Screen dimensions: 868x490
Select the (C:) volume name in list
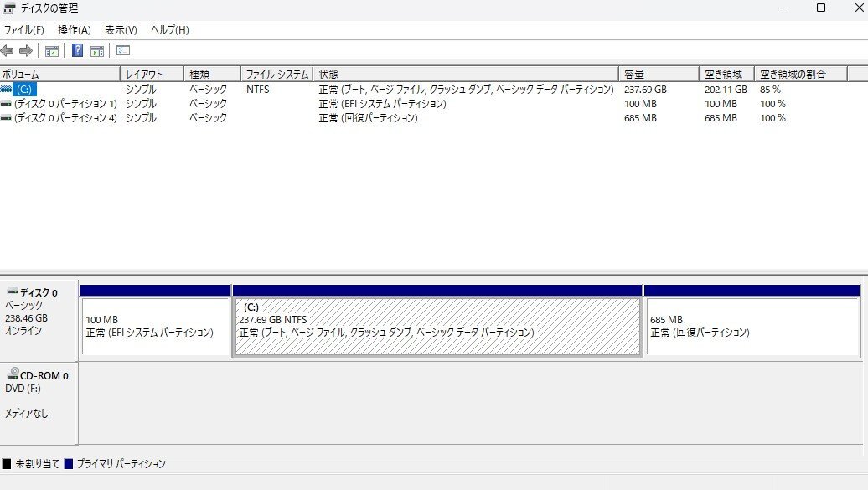pyautogui.click(x=24, y=89)
